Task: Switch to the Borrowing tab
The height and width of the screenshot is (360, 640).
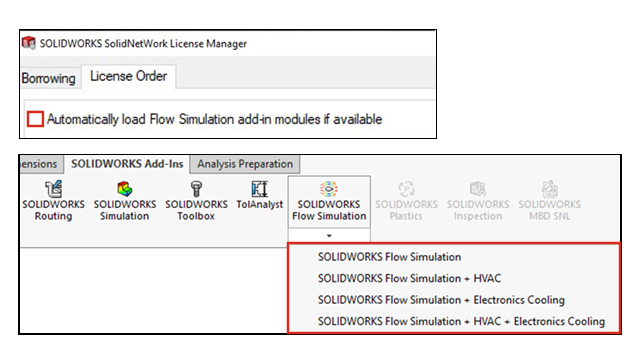Action: pos(49,78)
